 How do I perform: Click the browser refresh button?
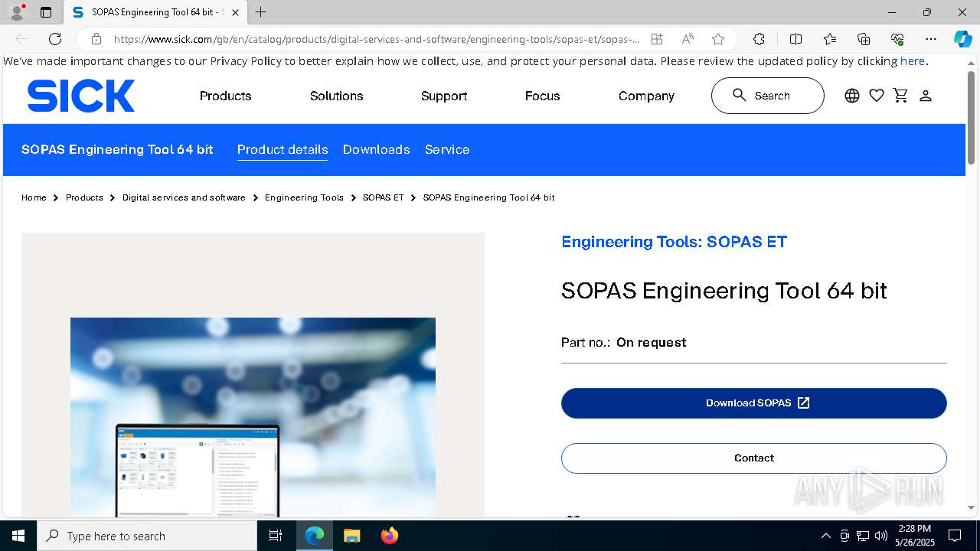pos(55,39)
